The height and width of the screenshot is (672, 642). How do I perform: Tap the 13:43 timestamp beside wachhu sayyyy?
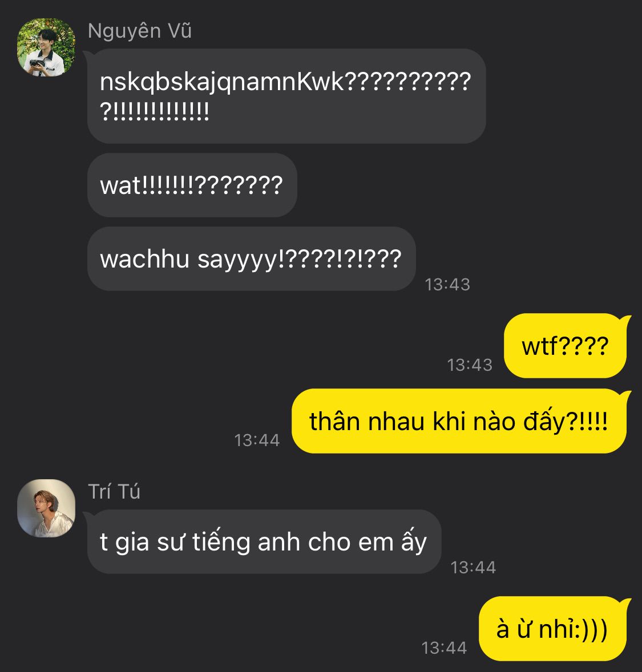pos(447,285)
